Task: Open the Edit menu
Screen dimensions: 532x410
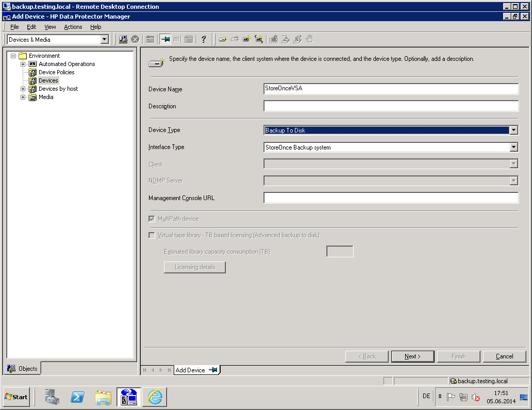Action: click(x=31, y=27)
